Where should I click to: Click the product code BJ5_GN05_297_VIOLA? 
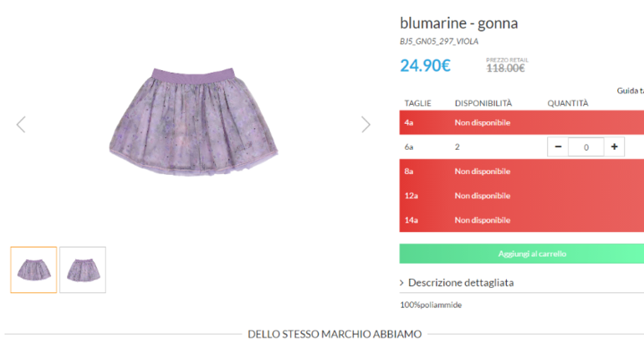(439, 42)
